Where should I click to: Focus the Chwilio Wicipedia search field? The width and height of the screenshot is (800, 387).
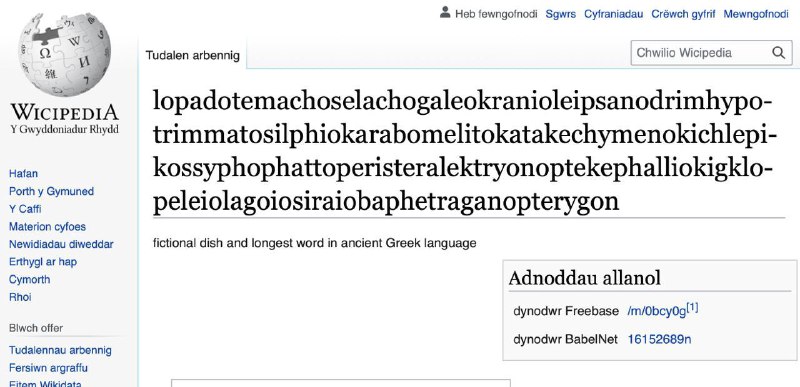[700, 53]
